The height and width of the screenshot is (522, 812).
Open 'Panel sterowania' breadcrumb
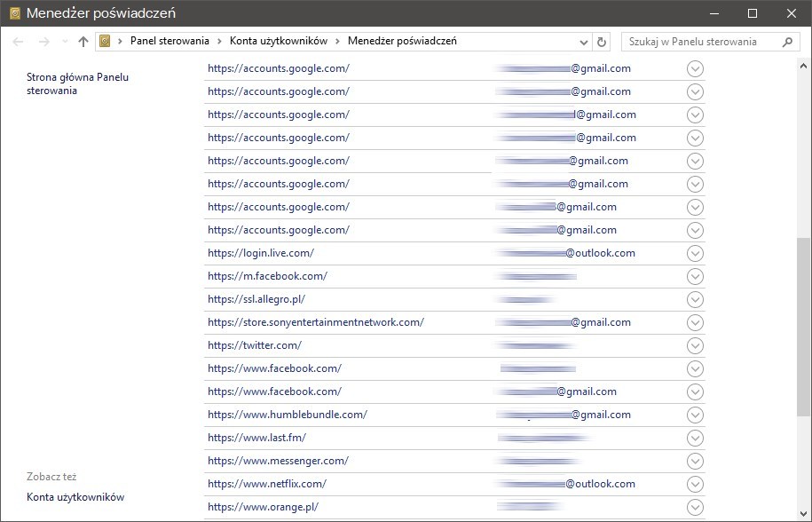pos(169,42)
